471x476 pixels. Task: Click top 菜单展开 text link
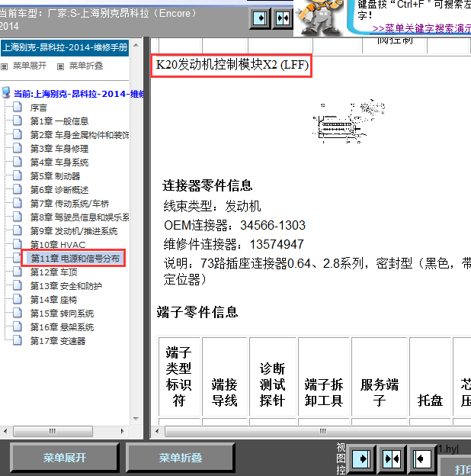30,66
